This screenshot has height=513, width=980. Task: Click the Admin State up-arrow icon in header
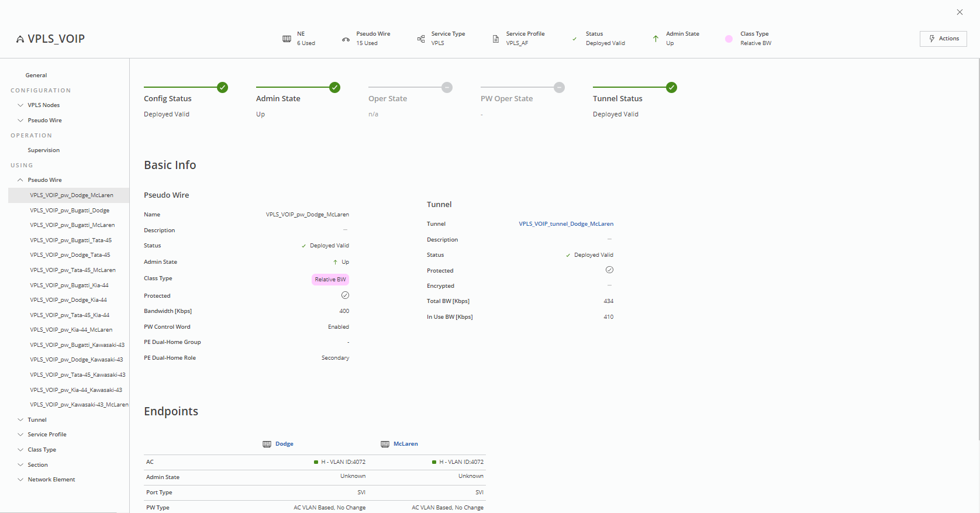tap(655, 39)
